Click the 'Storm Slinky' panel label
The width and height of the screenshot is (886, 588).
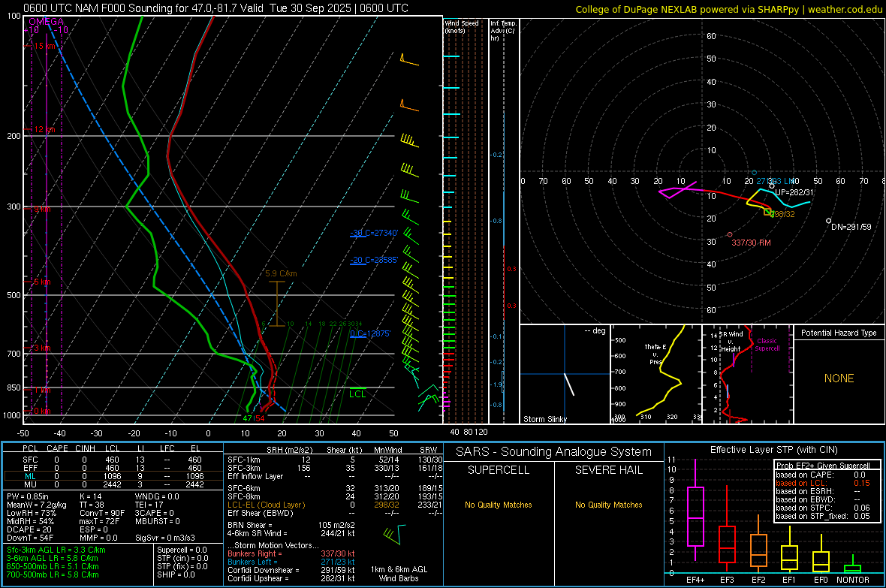544,419
